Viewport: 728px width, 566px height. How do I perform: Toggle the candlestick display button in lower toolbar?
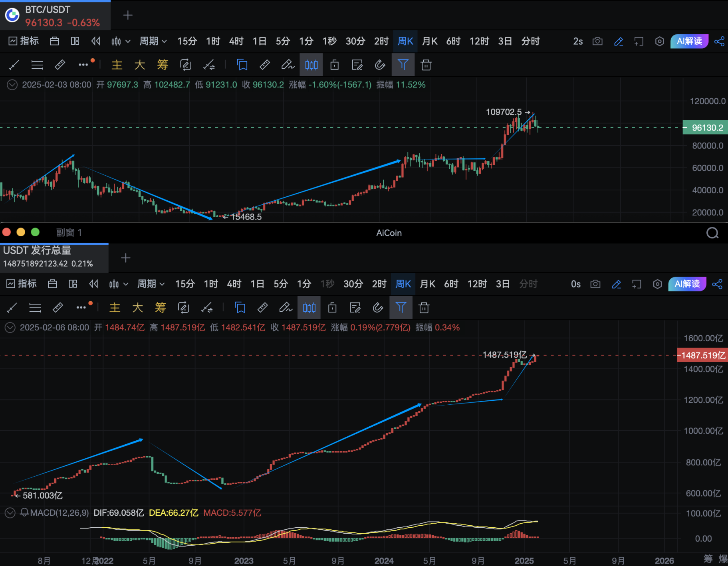pos(309,307)
